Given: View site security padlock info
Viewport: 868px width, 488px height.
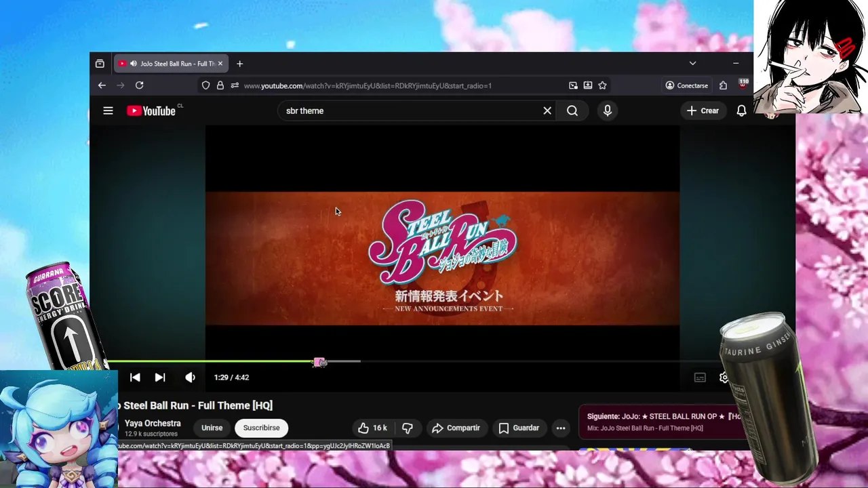Looking at the screenshot, I should point(220,85).
